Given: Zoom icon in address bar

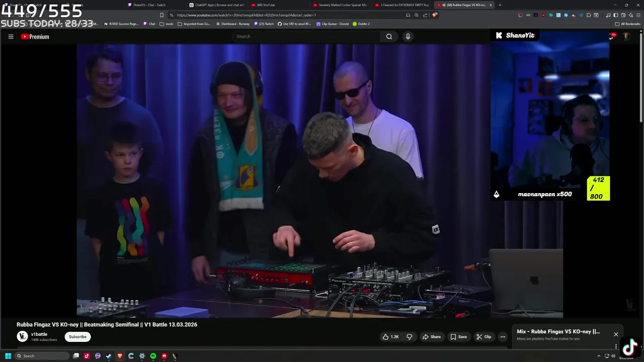Looking at the screenshot, I should [416, 15].
